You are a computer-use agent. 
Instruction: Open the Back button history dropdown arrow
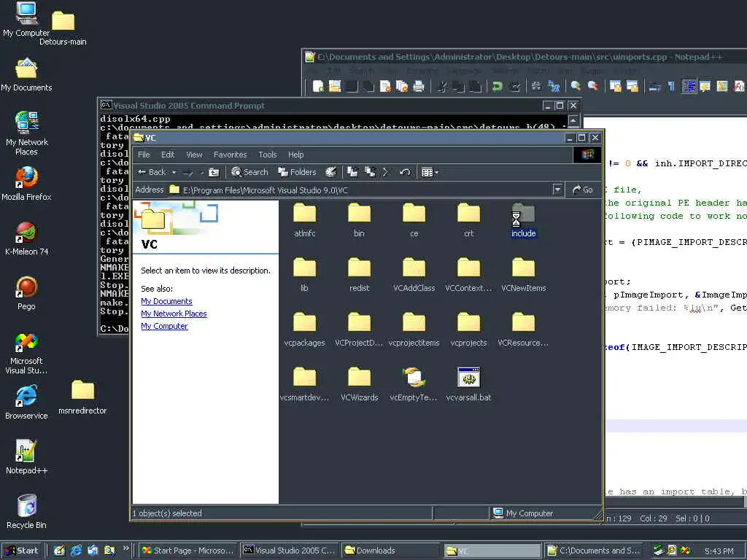point(174,172)
